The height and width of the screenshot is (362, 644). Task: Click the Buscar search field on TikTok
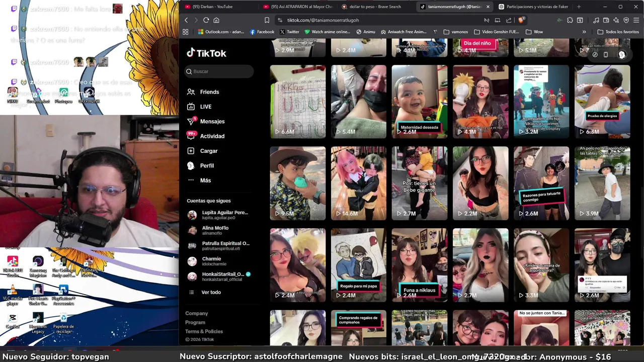(x=219, y=71)
